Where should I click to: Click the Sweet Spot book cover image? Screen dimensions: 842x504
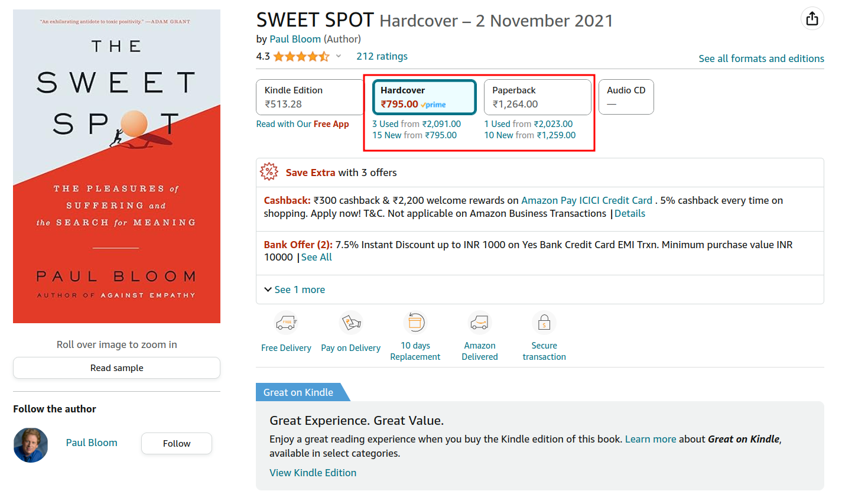point(116,166)
